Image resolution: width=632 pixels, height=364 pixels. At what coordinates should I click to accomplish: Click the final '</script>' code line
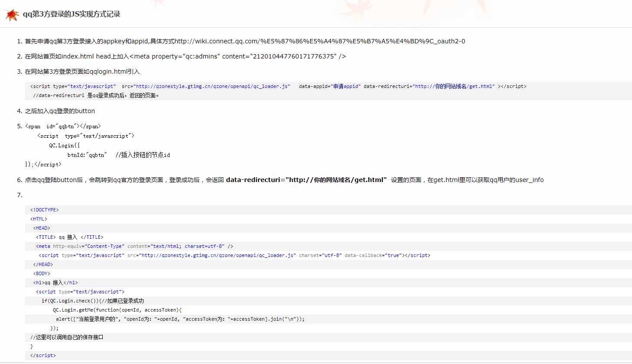pos(43,355)
